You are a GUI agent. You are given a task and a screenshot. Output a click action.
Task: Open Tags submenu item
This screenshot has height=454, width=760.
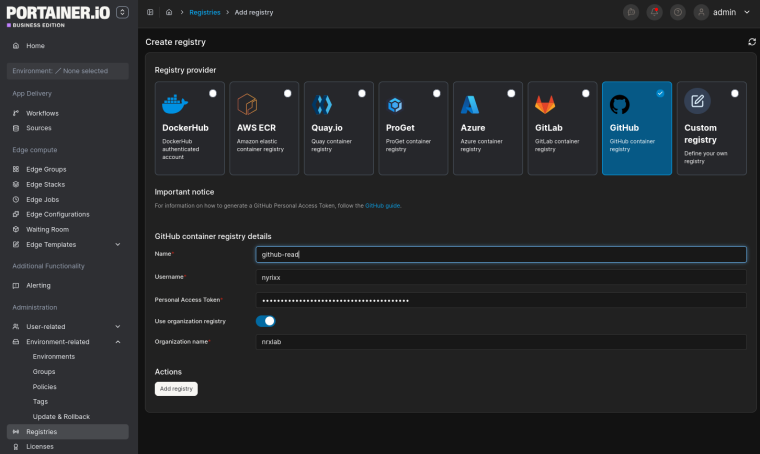(x=40, y=402)
